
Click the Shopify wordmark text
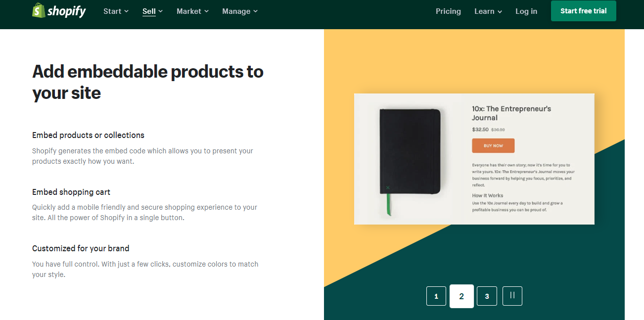[67, 11]
